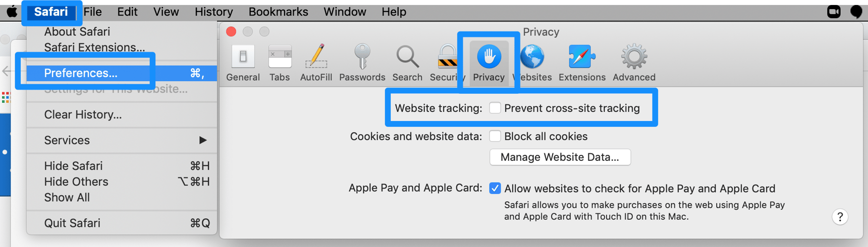The width and height of the screenshot is (868, 247).
Task: Open Search preferences magnifier icon
Action: [407, 57]
